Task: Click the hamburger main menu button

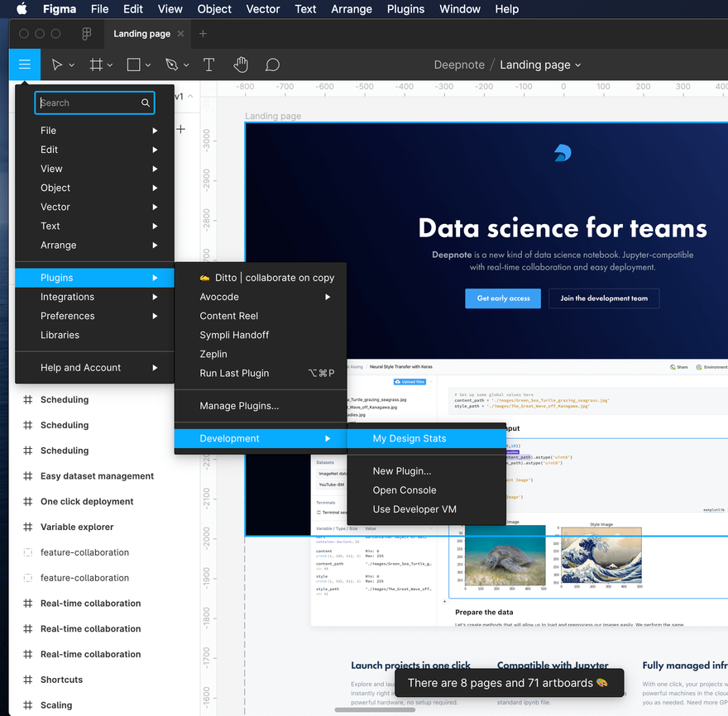Action: coord(25,64)
